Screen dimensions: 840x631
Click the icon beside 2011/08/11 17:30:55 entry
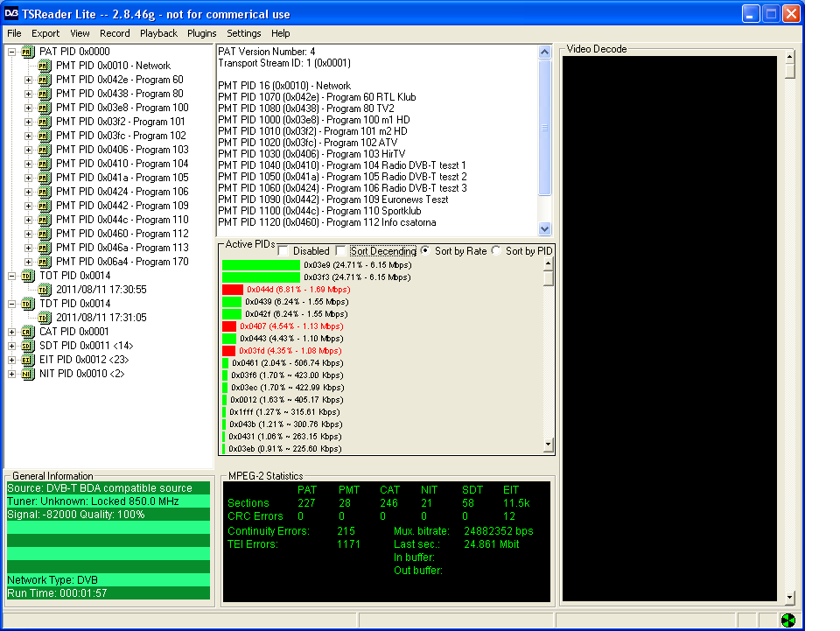[x=45, y=290]
